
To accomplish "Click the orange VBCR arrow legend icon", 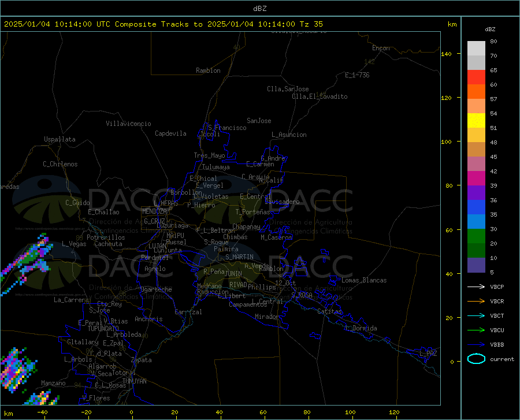I will [476, 302].
